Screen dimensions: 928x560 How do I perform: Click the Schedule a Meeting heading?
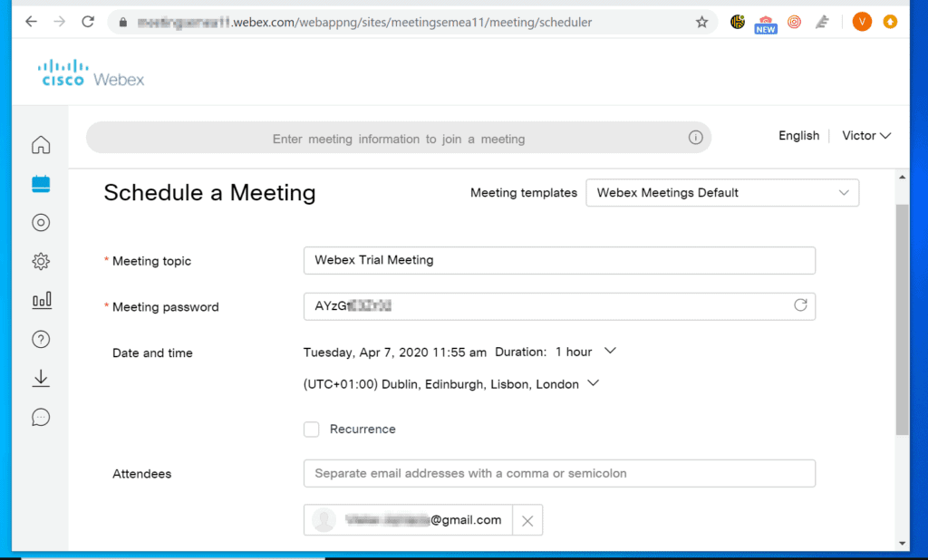(209, 193)
